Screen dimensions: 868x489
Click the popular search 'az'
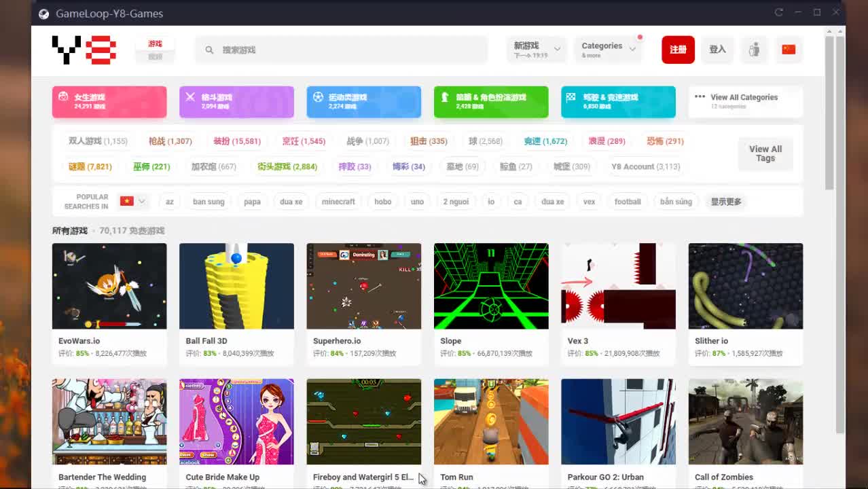(x=170, y=202)
